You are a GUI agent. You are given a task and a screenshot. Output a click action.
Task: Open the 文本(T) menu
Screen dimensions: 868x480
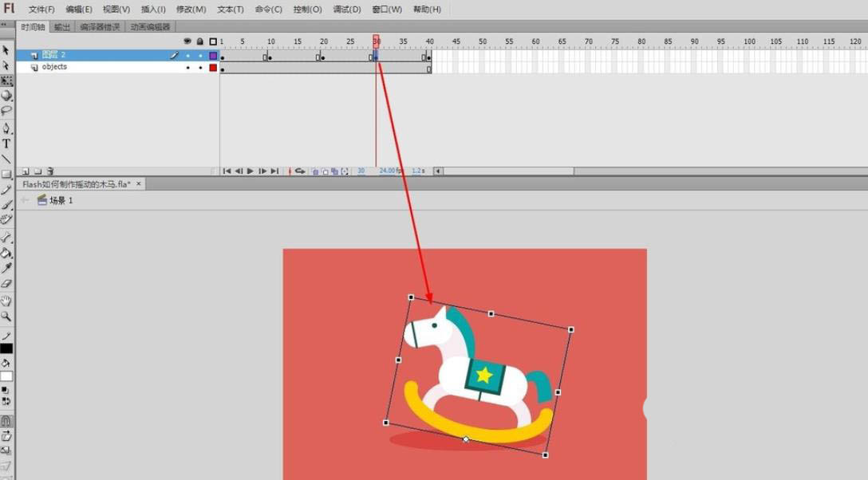tap(231, 10)
